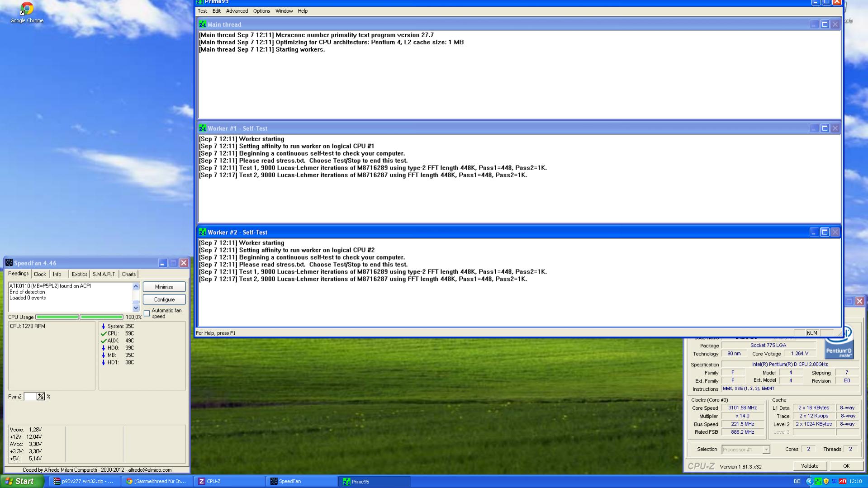The width and height of the screenshot is (868, 488).
Task: Click the green check beside CPU temperature
Action: [x=104, y=333]
